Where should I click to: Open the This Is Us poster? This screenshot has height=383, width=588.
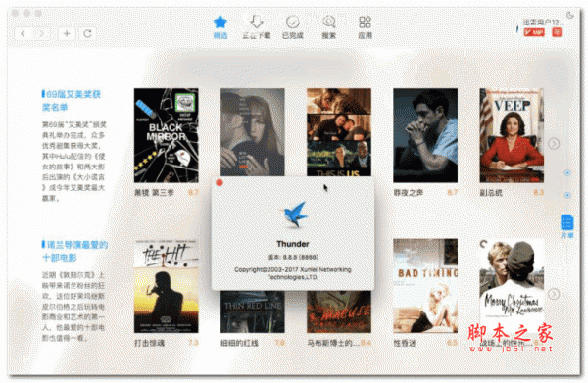(x=339, y=132)
